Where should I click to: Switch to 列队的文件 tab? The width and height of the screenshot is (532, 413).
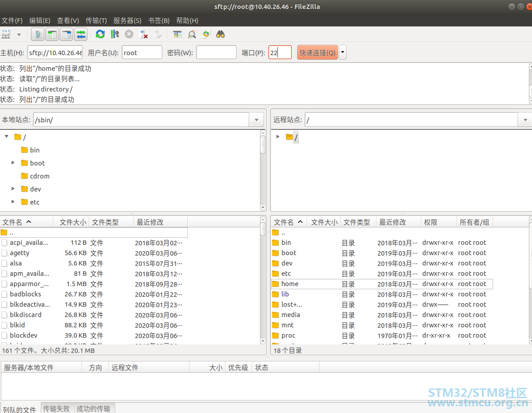[x=20, y=409]
